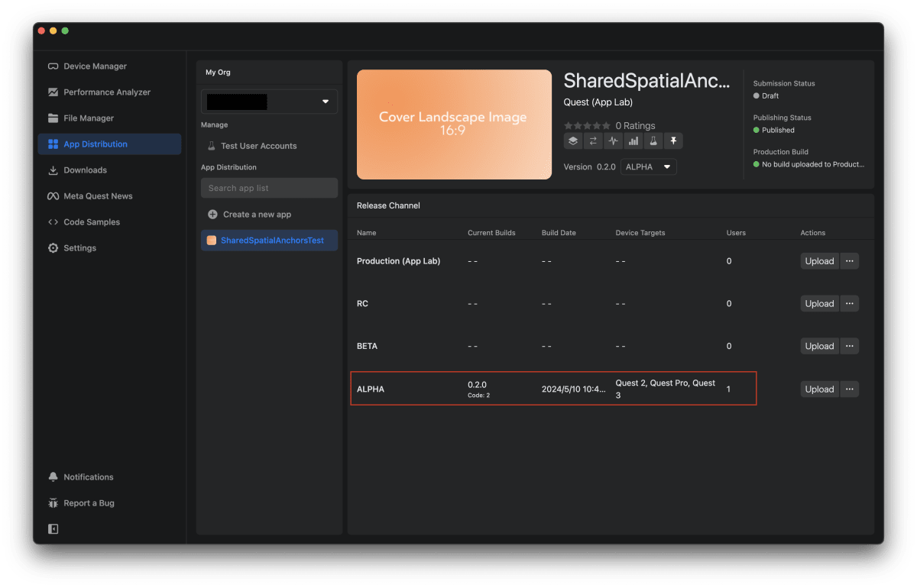Viewport: 917px width, 588px height.
Task: Click the Current Builds column header
Action: 491,233
